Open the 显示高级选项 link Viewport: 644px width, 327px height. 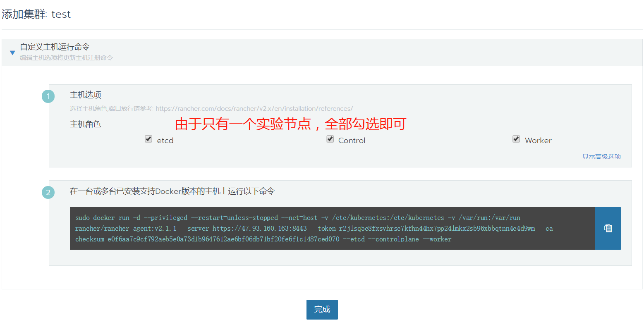pyautogui.click(x=601, y=156)
